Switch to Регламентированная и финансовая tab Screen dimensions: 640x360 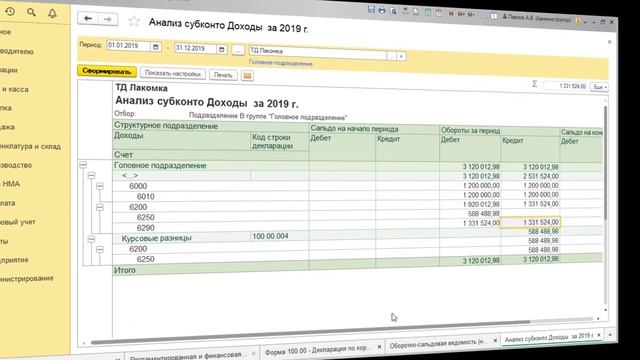[x=186, y=356]
